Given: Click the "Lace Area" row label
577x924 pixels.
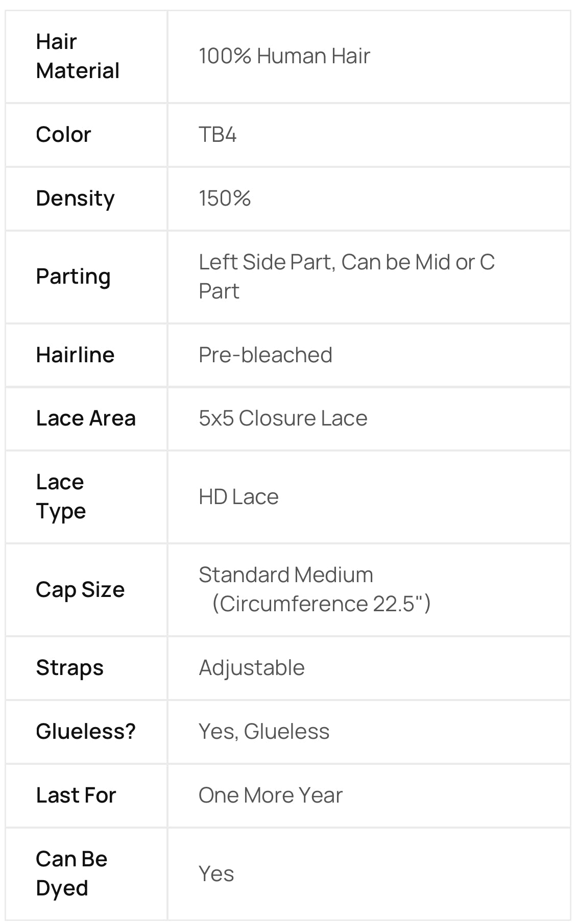Looking at the screenshot, I should tap(86, 418).
